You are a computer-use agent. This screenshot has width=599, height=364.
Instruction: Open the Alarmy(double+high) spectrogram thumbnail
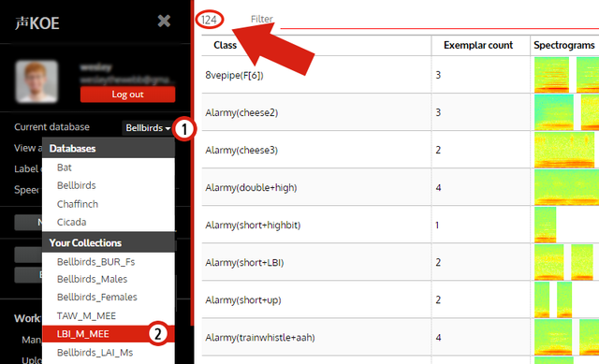[x=566, y=187]
